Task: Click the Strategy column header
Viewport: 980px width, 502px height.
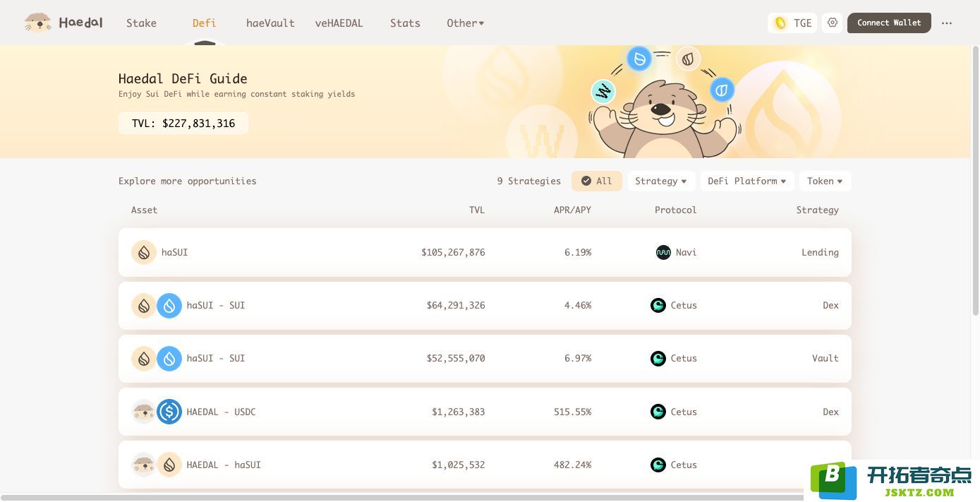Action: tap(818, 210)
